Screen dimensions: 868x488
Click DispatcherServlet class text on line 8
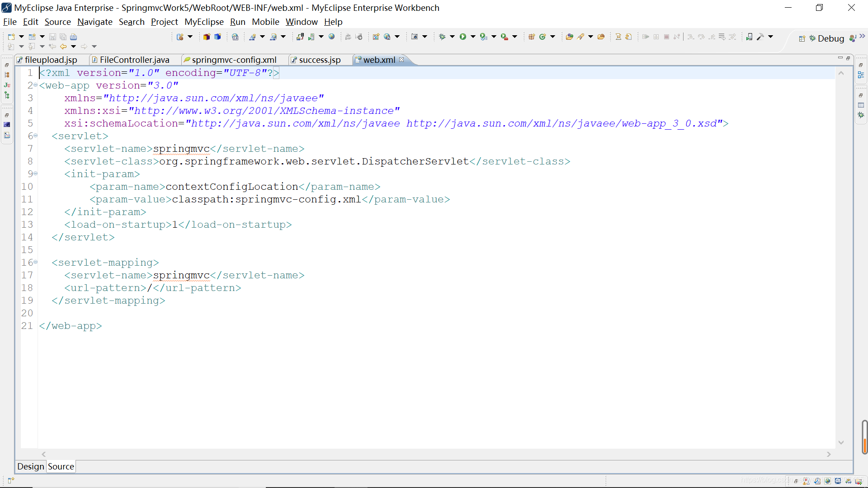(x=415, y=161)
